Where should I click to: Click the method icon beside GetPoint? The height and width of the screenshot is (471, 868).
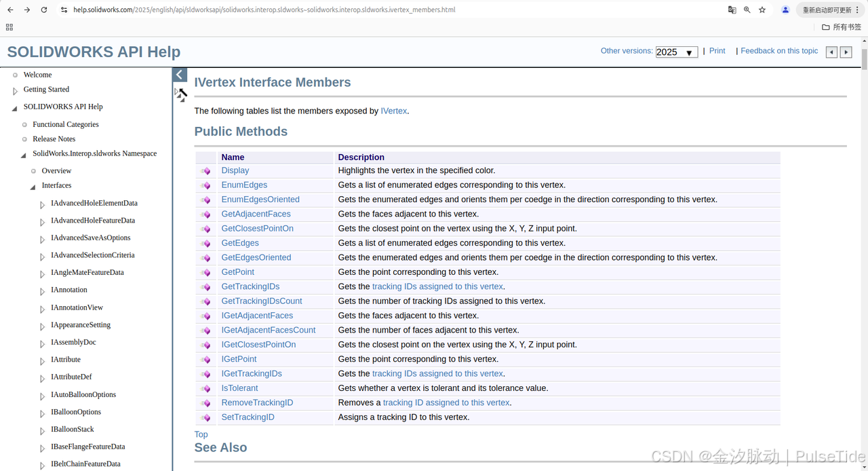click(205, 273)
